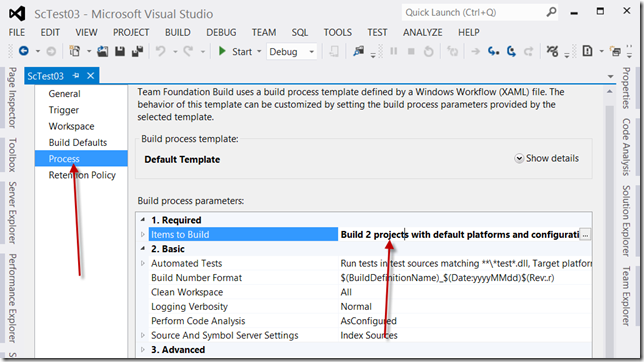Open the Team Explorer side panel tab

click(626, 296)
